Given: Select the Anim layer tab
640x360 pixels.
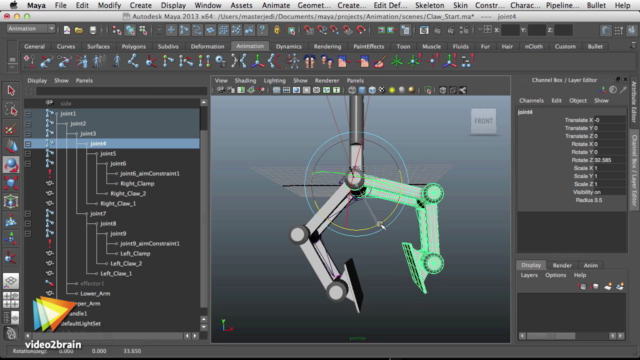Looking at the screenshot, I should [590, 265].
